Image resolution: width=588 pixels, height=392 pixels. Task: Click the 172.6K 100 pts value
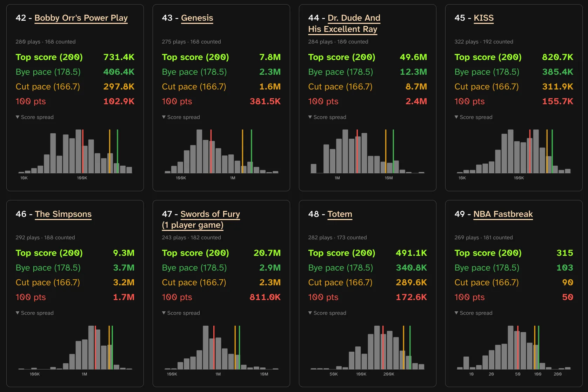(x=412, y=297)
